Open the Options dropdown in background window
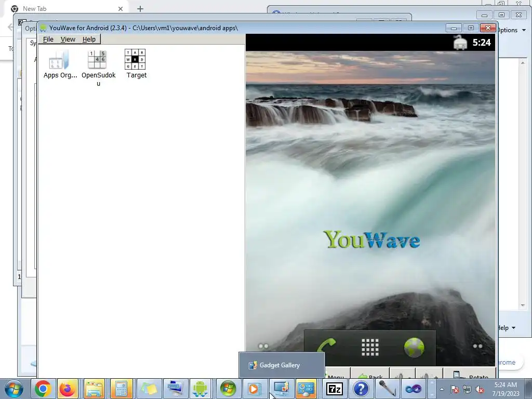This screenshot has width=532, height=399. [512, 30]
